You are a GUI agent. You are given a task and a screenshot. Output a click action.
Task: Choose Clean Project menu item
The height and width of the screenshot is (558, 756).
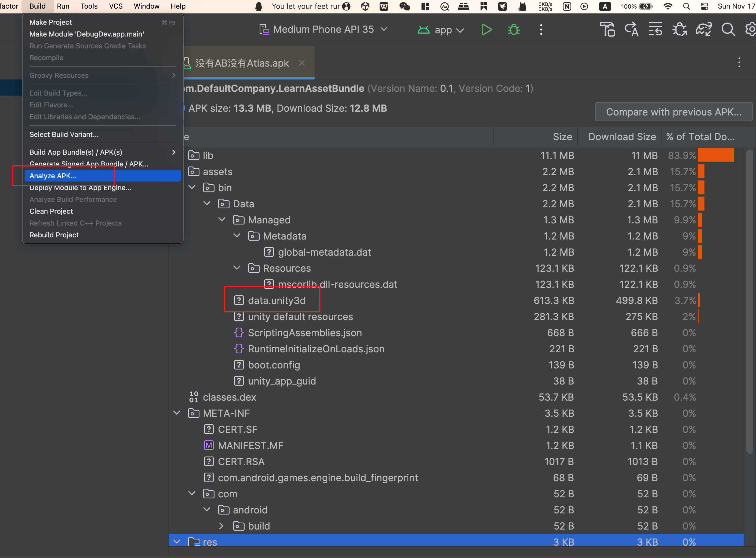pyautogui.click(x=103, y=211)
